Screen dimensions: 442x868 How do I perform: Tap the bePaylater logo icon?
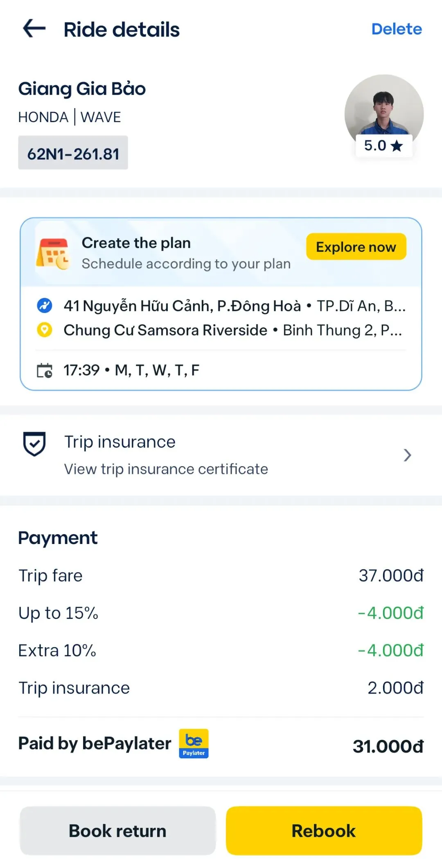pos(194,743)
